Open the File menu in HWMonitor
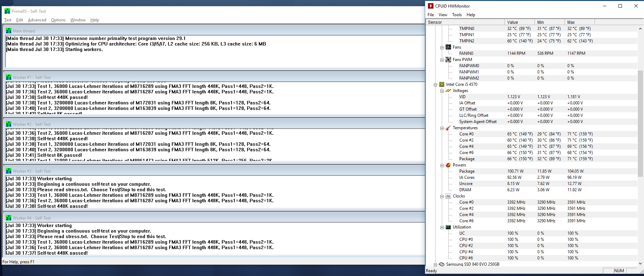Viewport: 644px width, 276px height. click(x=431, y=15)
